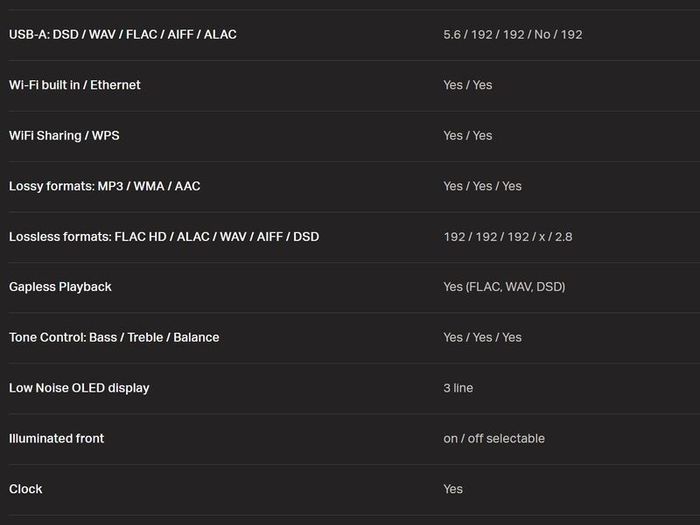700x525 pixels.
Task: Click the Yes / Yes / Yes value for Lossy formats
Action: tap(482, 186)
